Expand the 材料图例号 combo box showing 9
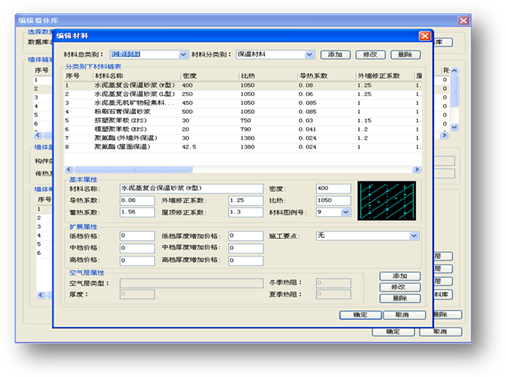 [x=346, y=212]
